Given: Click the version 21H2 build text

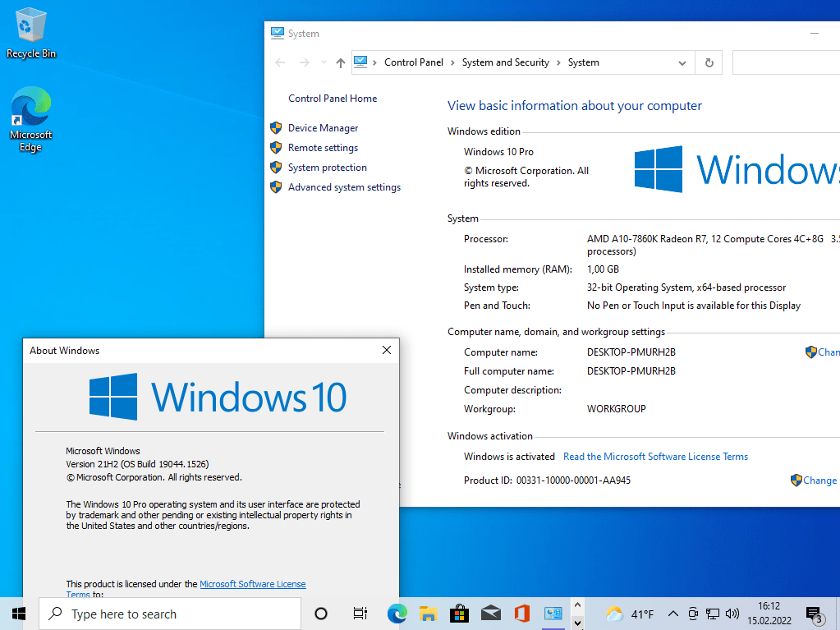Looking at the screenshot, I should (137, 464).
